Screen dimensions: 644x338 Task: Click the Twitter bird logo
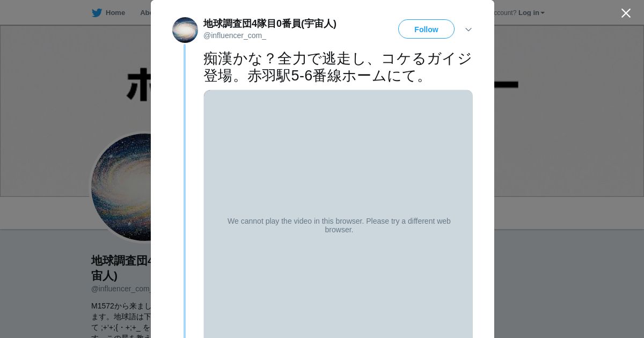point(97,13)
